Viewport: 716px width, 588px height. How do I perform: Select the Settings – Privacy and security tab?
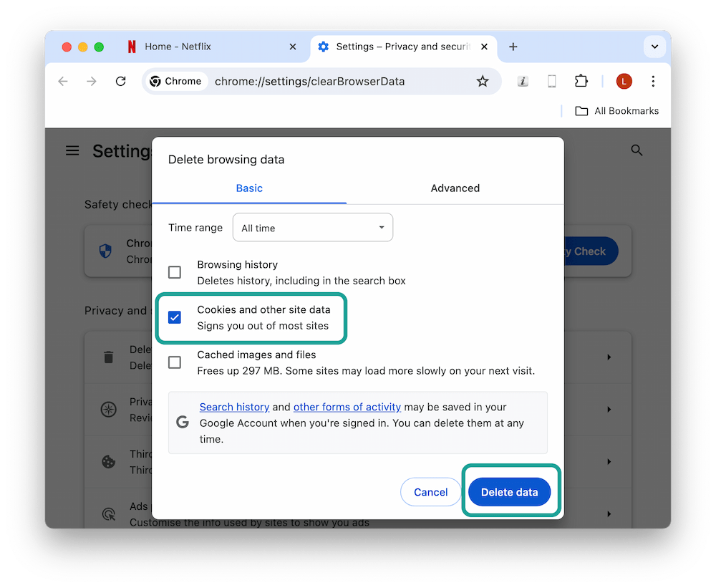(403, 47)
